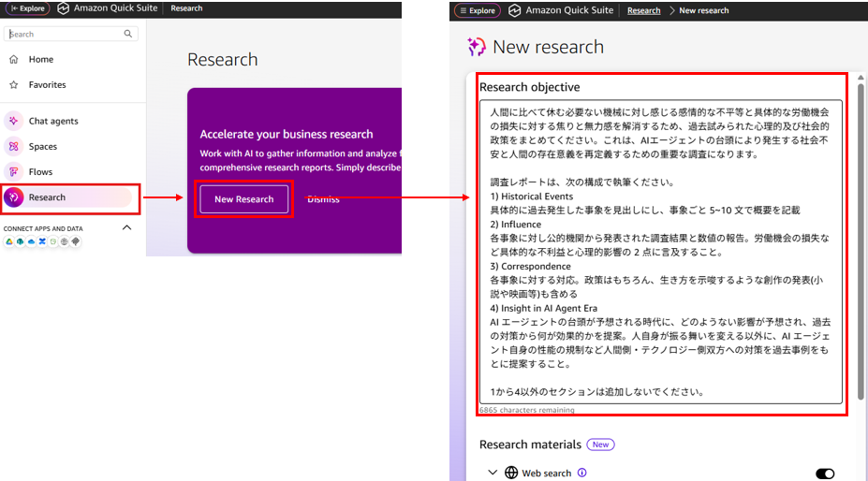Screen dimensions: 868x481
Task: Click the Spaces icon in the sidebar
Action: click(x=14, y=146)
